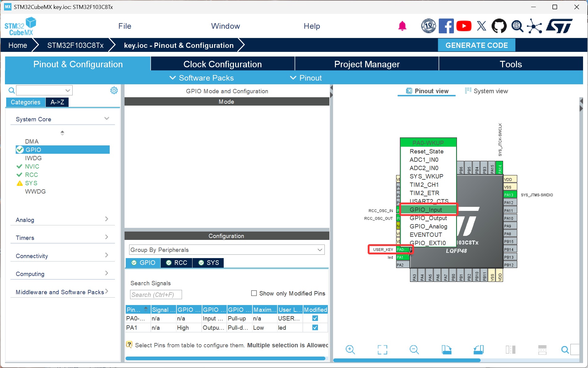Select the A->Z sorting tab

(x=57, y=102)
